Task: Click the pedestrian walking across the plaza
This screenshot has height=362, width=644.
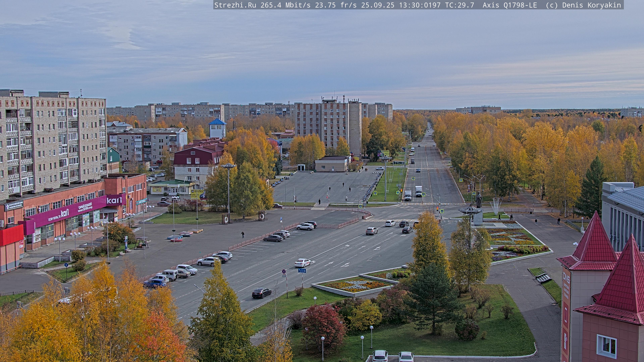Action: coord(243,234)
